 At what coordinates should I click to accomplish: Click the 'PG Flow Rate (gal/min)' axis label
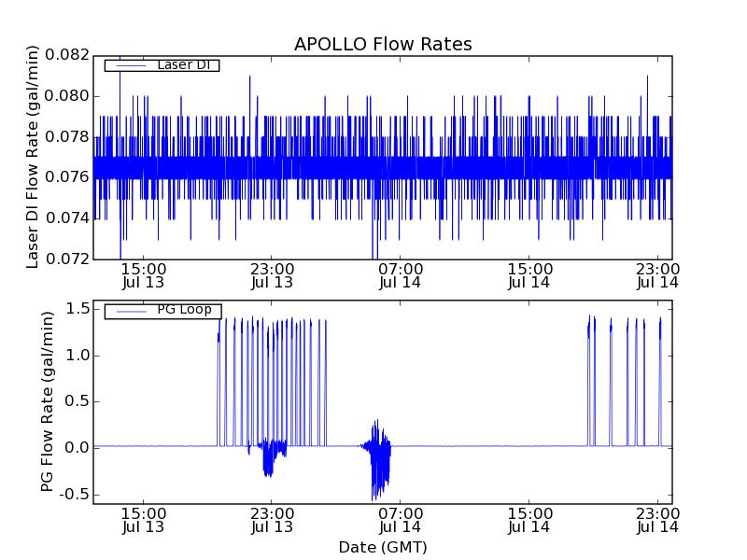(47, 402)
